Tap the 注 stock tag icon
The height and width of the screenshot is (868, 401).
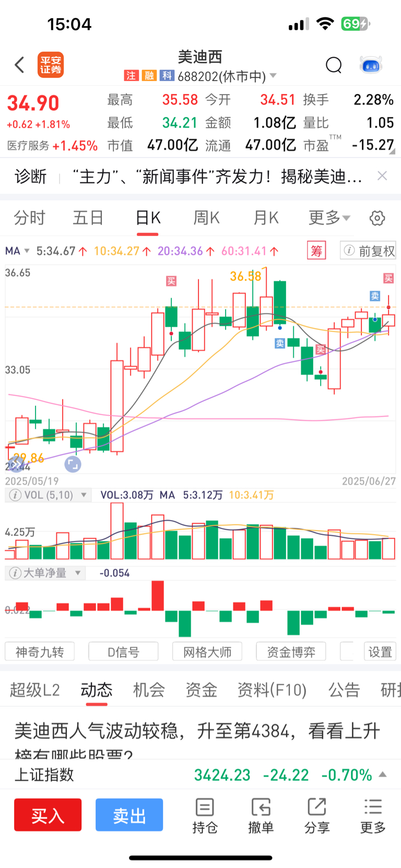point(131,76)
